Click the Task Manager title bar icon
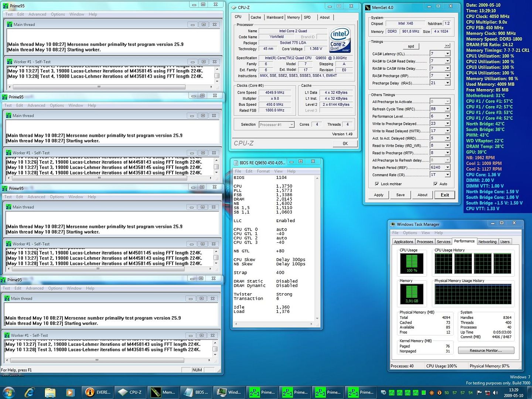This screenshot has width=532, height=399. (392, 224)
